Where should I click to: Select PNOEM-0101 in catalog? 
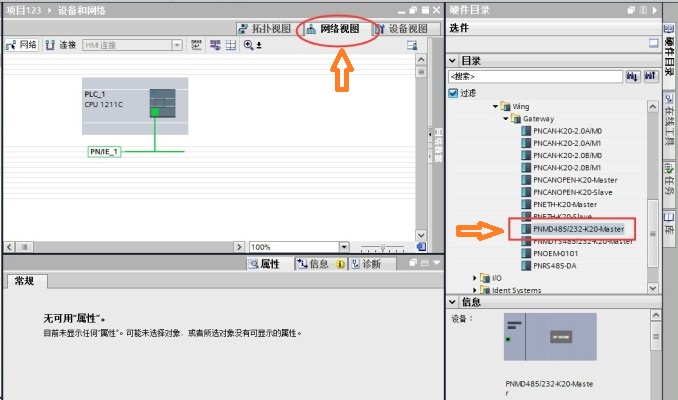tap(555, 253)
